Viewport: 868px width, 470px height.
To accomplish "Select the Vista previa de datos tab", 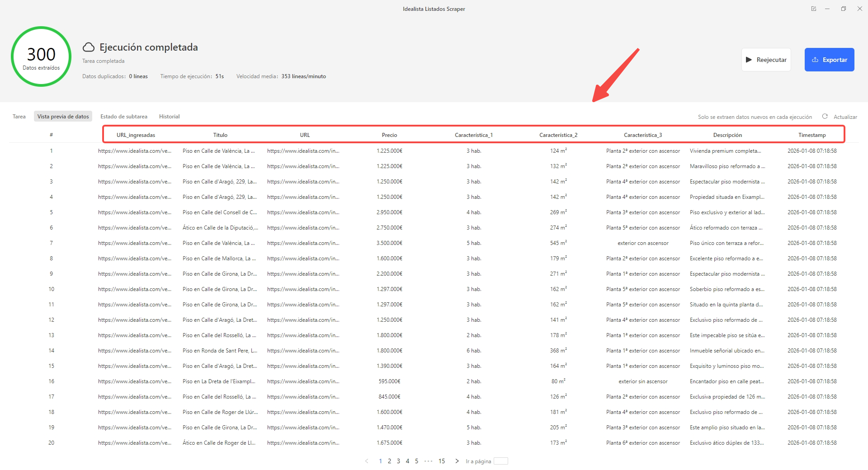I will tap(63, 117).
